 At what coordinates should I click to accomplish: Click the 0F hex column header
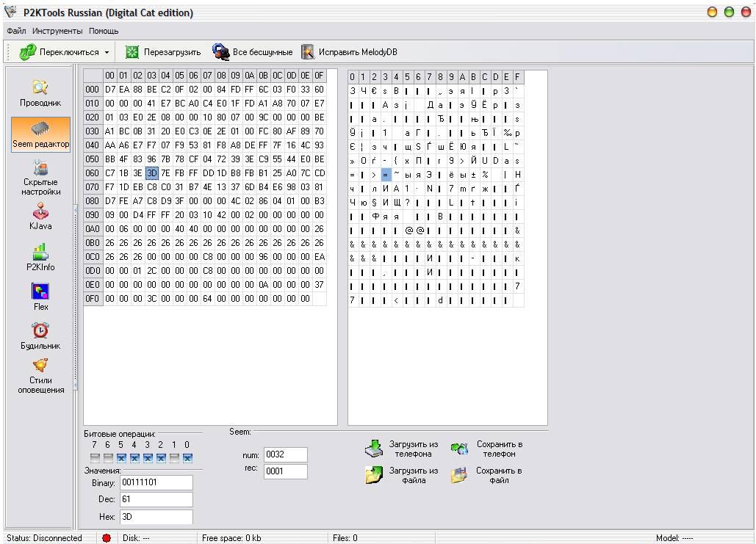(x=319, y=76)
